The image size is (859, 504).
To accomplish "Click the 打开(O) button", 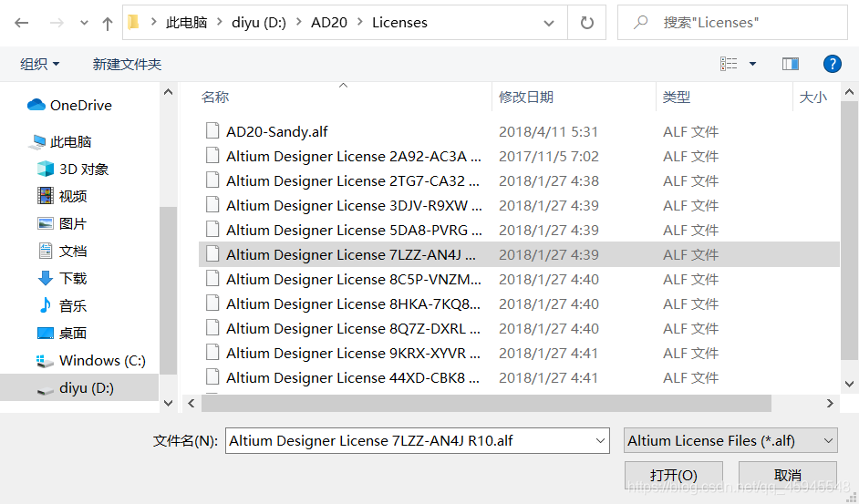I will point(673,475).
